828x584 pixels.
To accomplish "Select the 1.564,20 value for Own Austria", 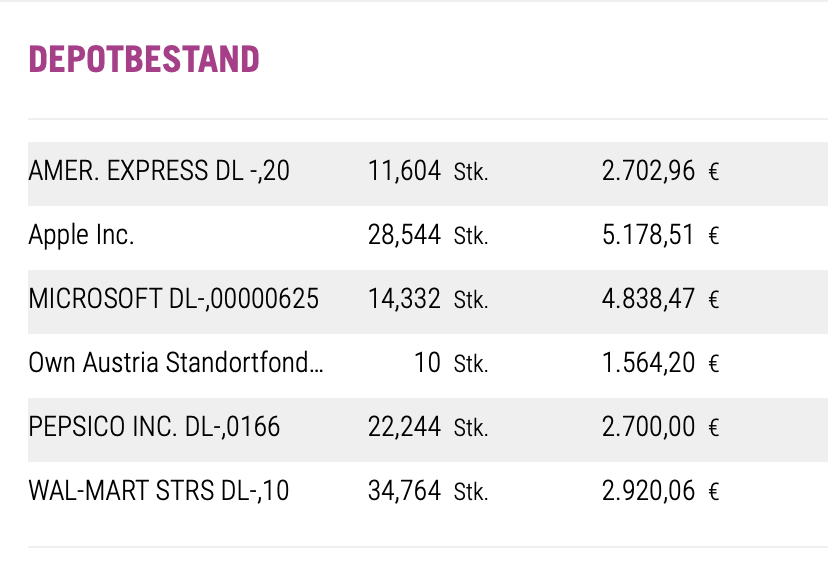I will [648, 363].
